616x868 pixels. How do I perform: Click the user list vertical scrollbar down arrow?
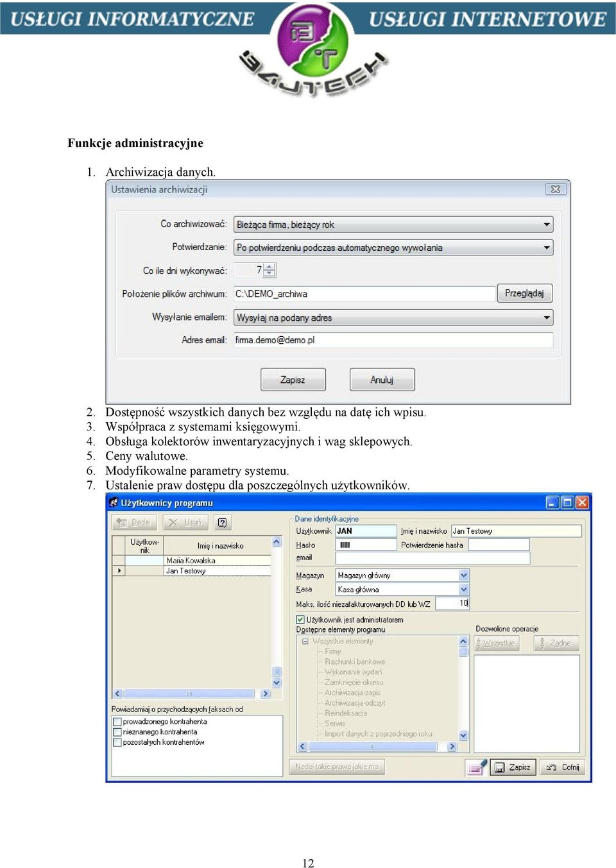point(277,683)
